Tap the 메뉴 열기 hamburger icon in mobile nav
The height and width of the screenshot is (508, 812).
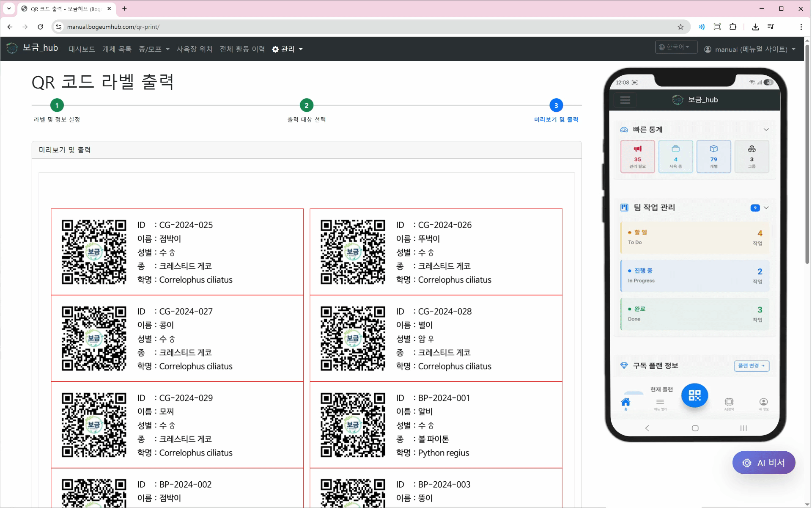[x=660, y=402]
